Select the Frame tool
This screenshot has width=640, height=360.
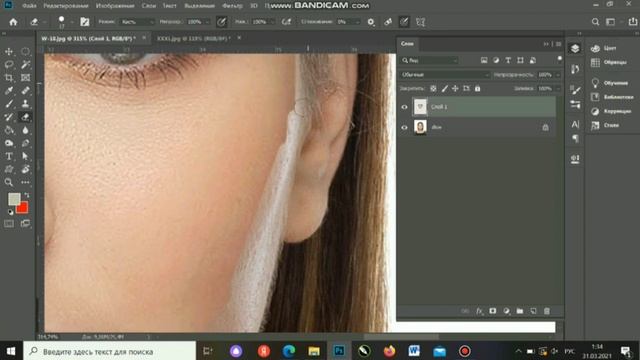tap(25, 78)
